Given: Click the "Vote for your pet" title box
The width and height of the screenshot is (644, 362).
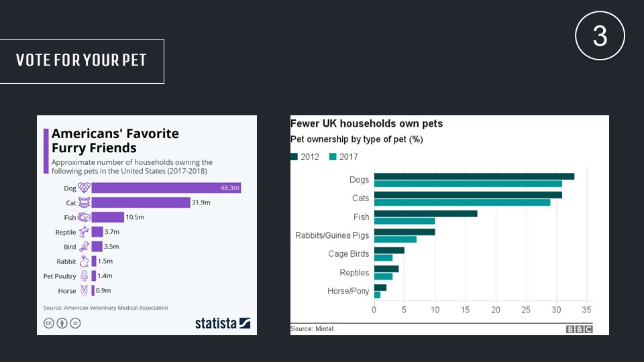Looking at the screenshot, I should click(x=81, y=60).
